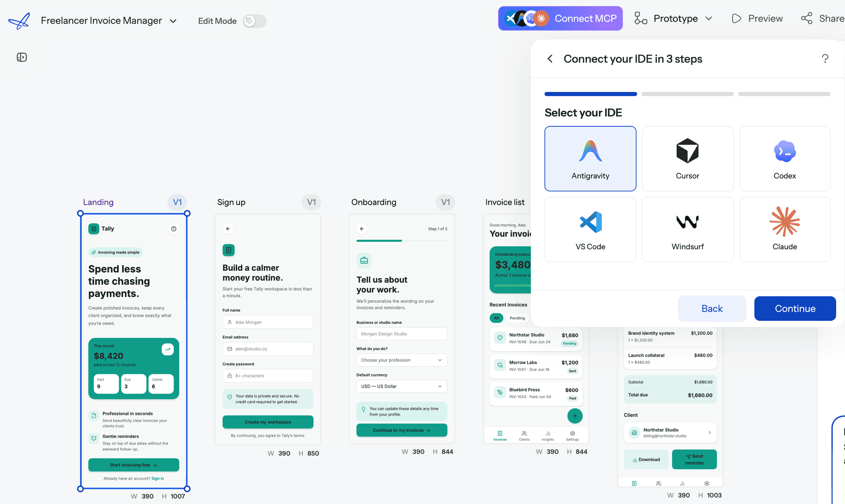Click the top-left resize handle of Landing frame
The width and height of the screenshot is (845, 504).
click(80, 213)
